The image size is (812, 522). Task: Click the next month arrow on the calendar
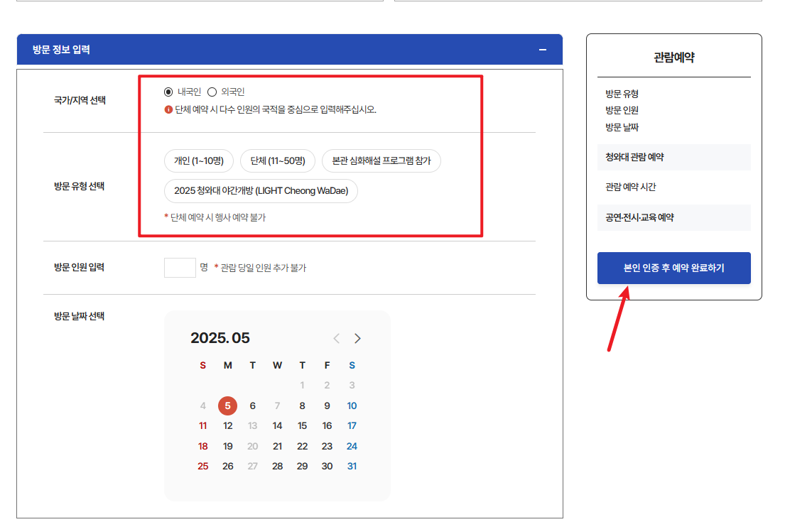357,338
